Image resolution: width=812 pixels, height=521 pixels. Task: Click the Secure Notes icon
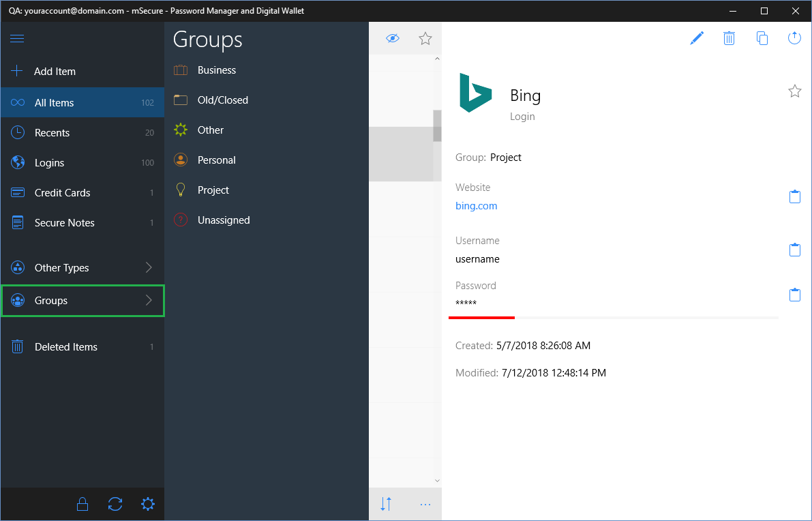18,223
